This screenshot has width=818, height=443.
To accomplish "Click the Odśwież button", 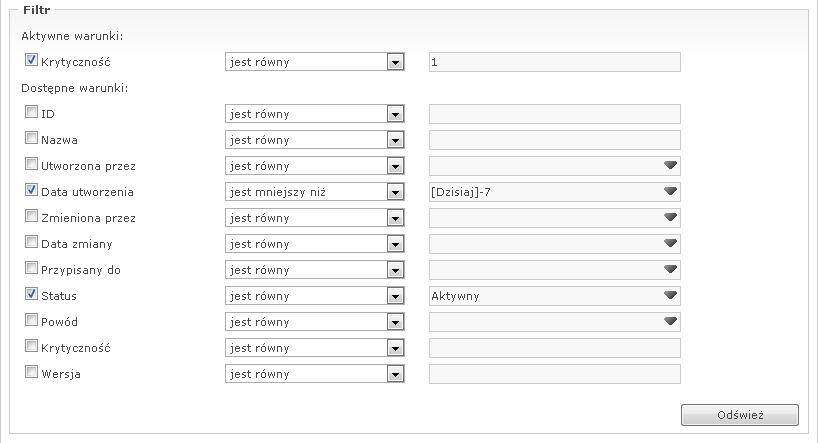I will [x=739, y=415].
